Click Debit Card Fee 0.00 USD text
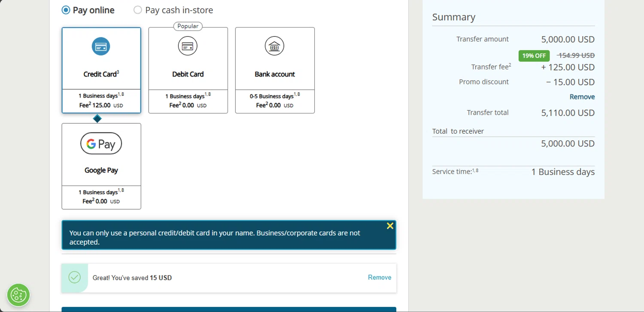 pyautogui.click(x=188, y=105)
